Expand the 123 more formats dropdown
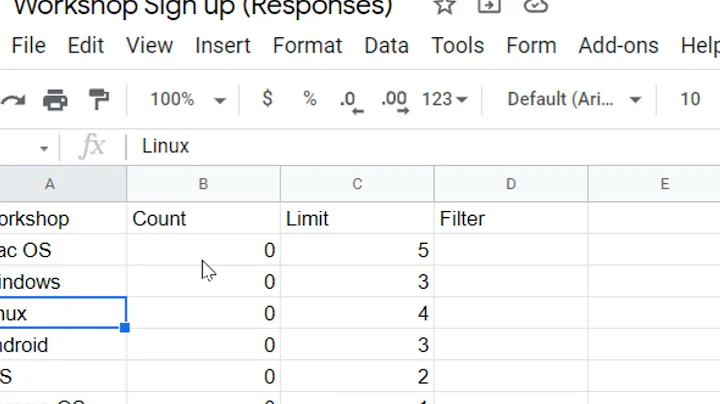Viewport: 720px width, 404px height. (x=445, y=99)
